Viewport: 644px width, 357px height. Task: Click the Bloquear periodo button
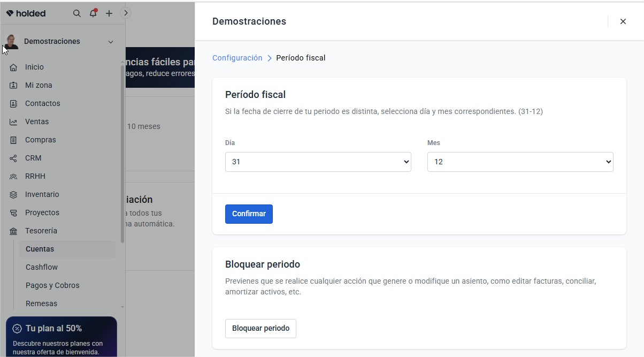tap(260, 328)
